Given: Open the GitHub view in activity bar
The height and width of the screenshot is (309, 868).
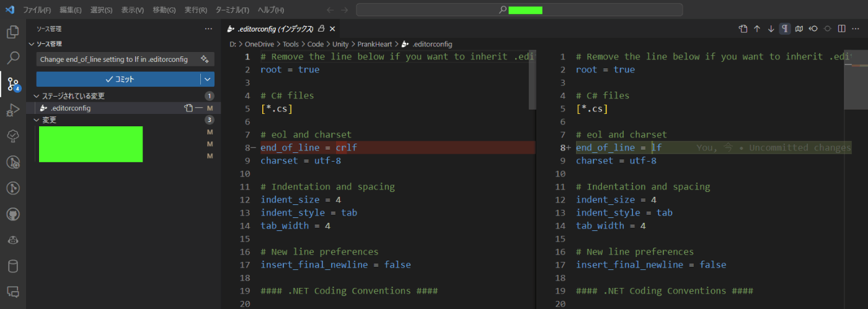Looking at the screenshot, I should tap(12, 214).
